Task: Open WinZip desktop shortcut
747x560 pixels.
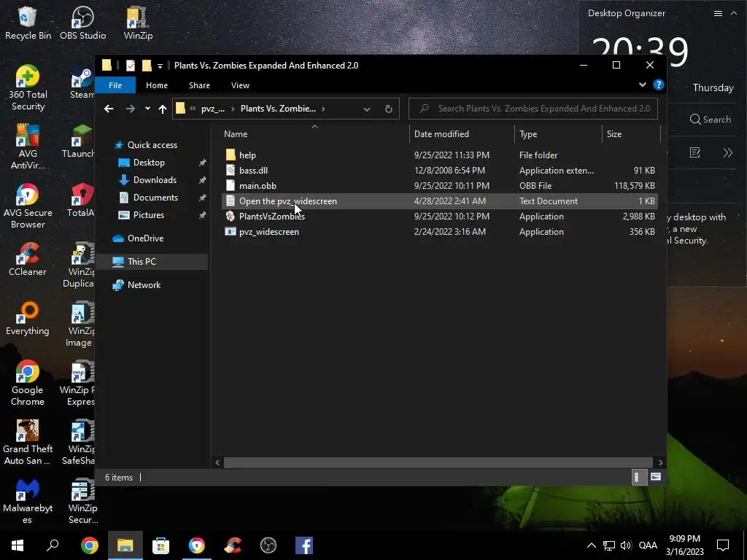Action: point(138,23)
